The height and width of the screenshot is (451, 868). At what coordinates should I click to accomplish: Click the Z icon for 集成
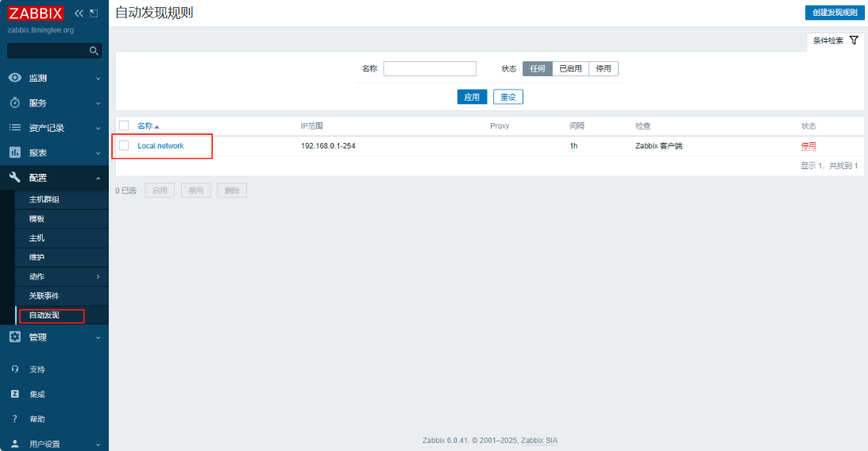(x=15, y=394)
